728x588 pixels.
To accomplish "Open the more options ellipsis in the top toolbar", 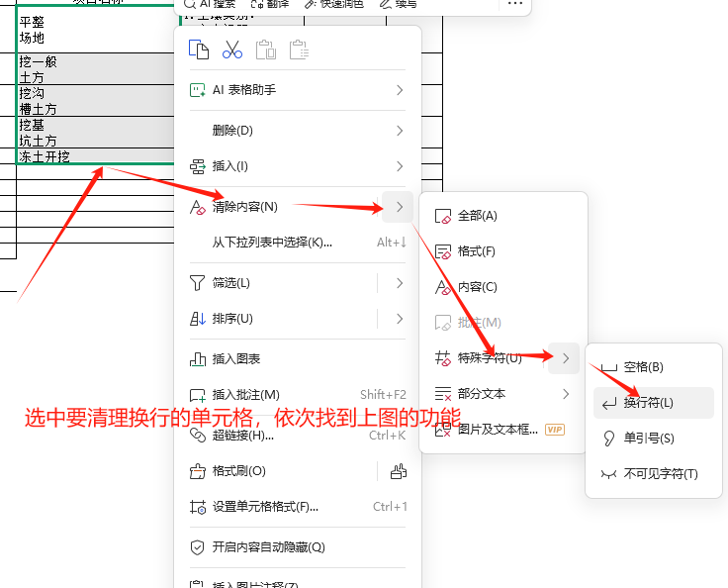I will click(514, 4).
